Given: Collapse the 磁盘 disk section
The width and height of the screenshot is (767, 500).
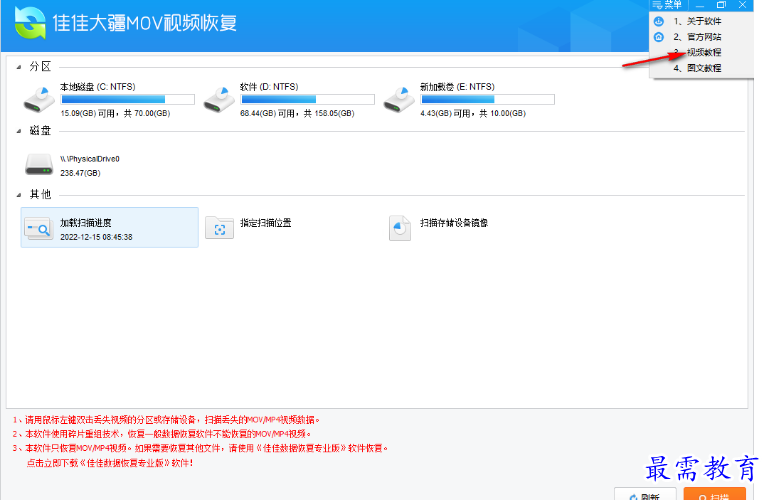Looking at the screenshot, I should coord(19,131).
